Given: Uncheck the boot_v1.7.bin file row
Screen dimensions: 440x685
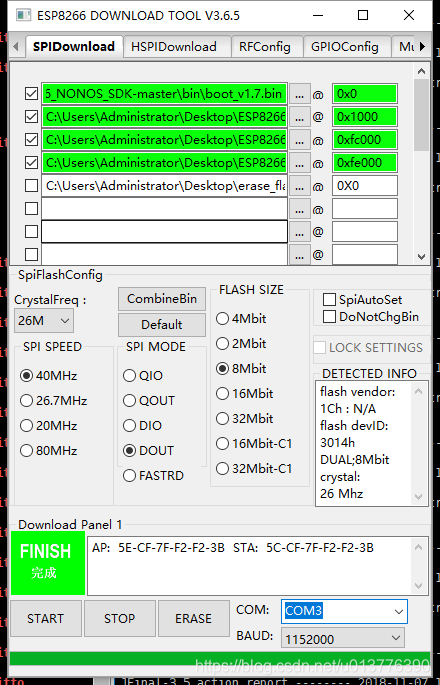Looking at the screenshot, I should point(31,93).
